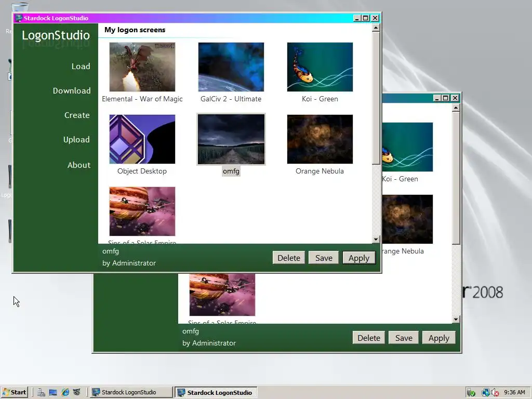
Task: Open the Upload section in the sidebar
Action: pyautogui.click(x=76, y=139)
